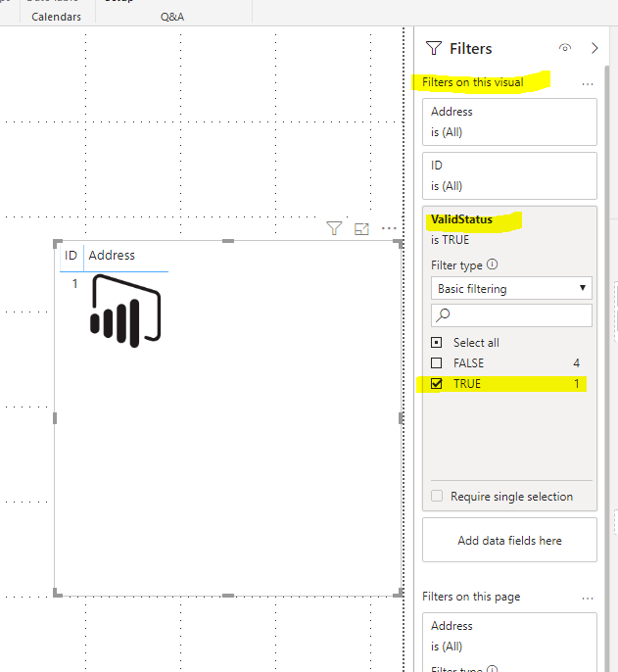This screenshot has width=618, height=672.
Task: Click the filter icon above the table visual
Action: point(334,228)
